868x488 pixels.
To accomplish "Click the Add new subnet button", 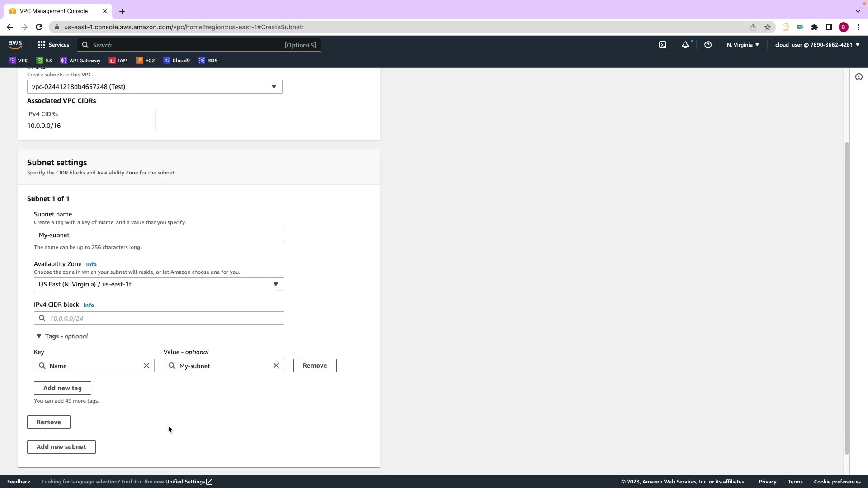I will pos(61,447).
